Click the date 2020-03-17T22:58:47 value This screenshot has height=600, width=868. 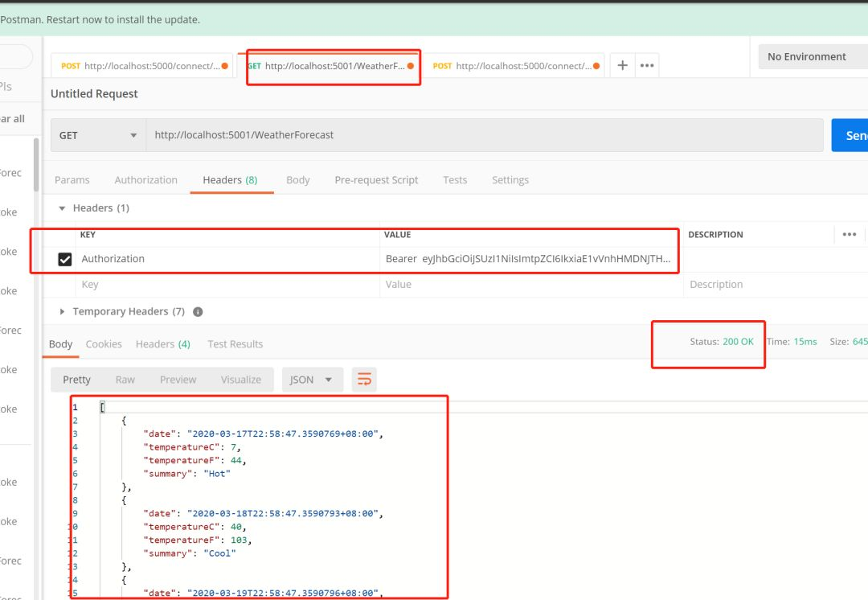(284, 434)
